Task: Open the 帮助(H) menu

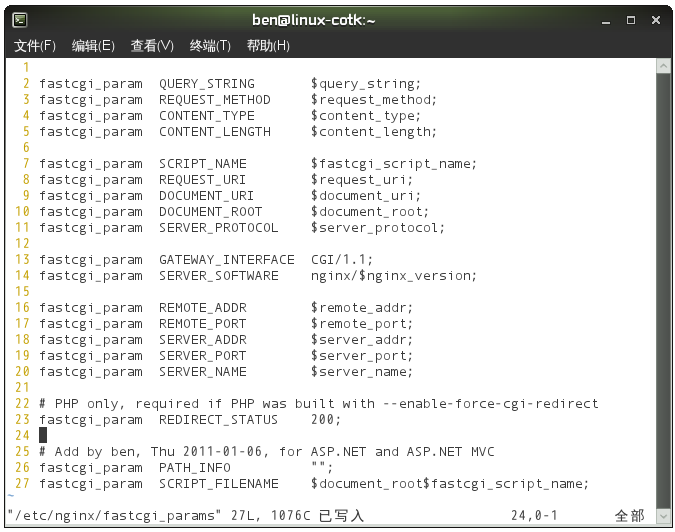Action: click(268, 46)
